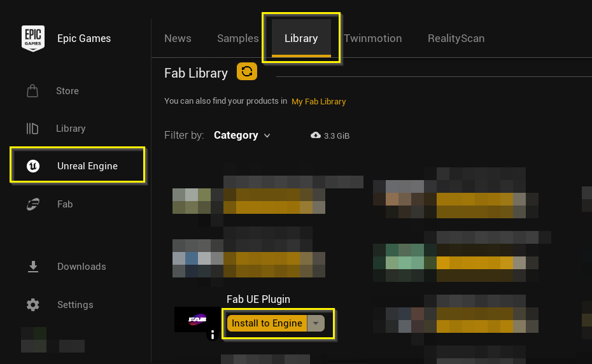Go to Fab in the sidebar

(32, 204)
